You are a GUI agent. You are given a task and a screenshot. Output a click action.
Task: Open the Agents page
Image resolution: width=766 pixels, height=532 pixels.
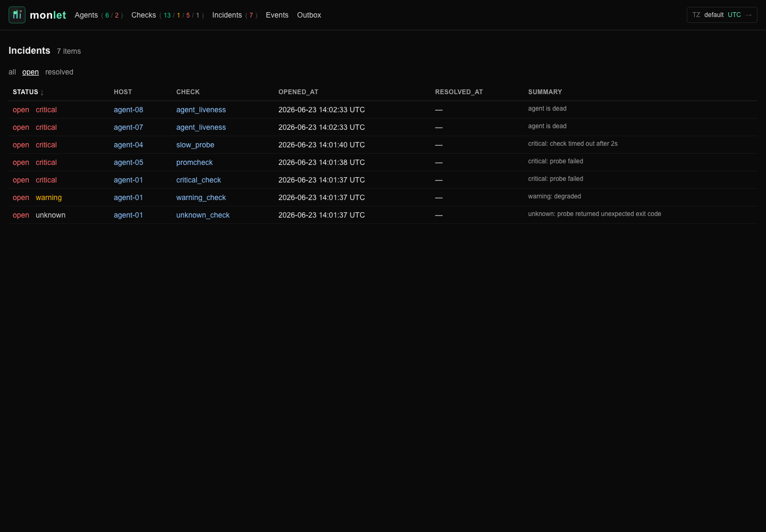(x=86, y=15)
